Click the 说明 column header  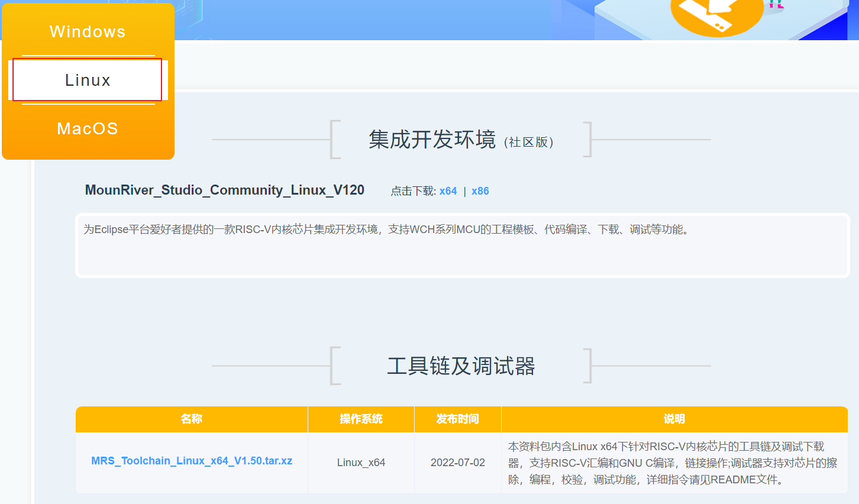point(674,419)
